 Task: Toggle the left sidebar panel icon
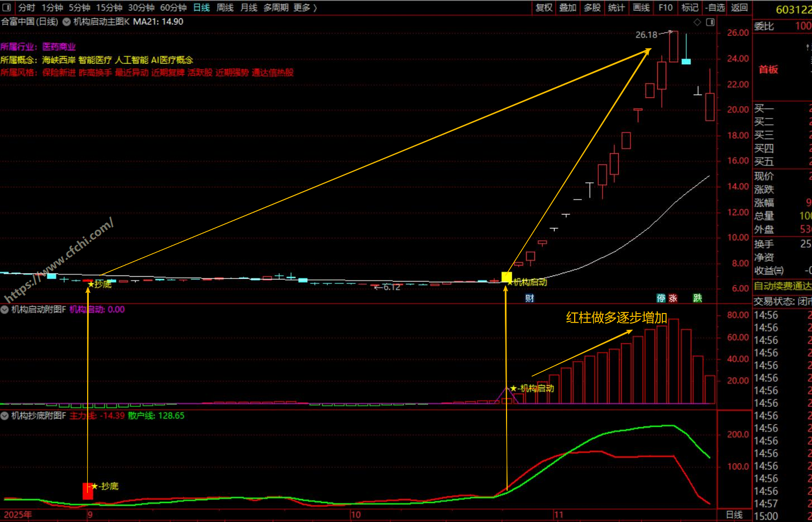tap(7, 7)
